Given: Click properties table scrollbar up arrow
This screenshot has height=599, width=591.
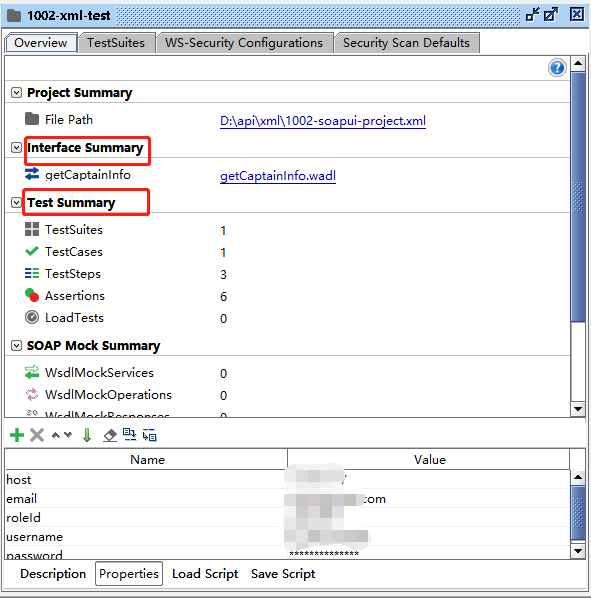Looking at the screenshot, I should click(x=578, y=477).
